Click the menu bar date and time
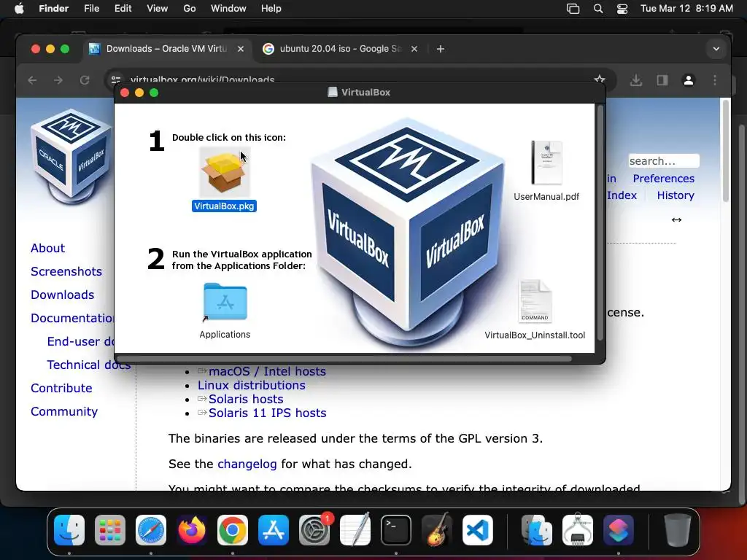This screenshot has width=747, height=560. 686,9
